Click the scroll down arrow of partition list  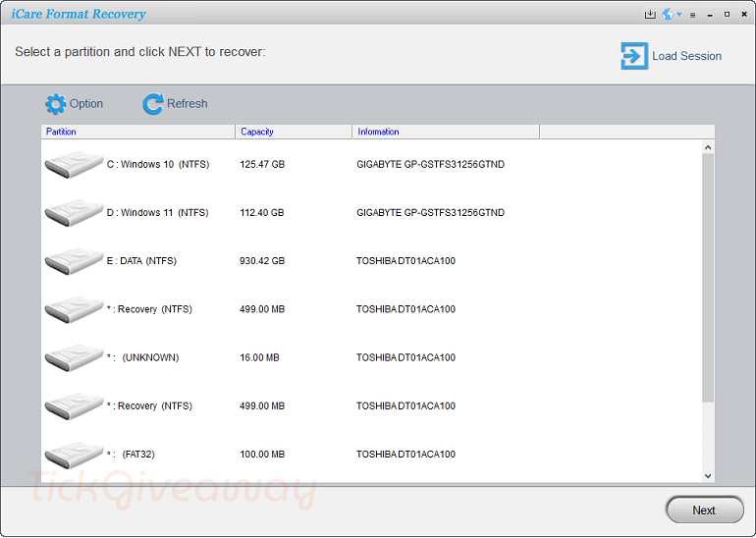708,476
